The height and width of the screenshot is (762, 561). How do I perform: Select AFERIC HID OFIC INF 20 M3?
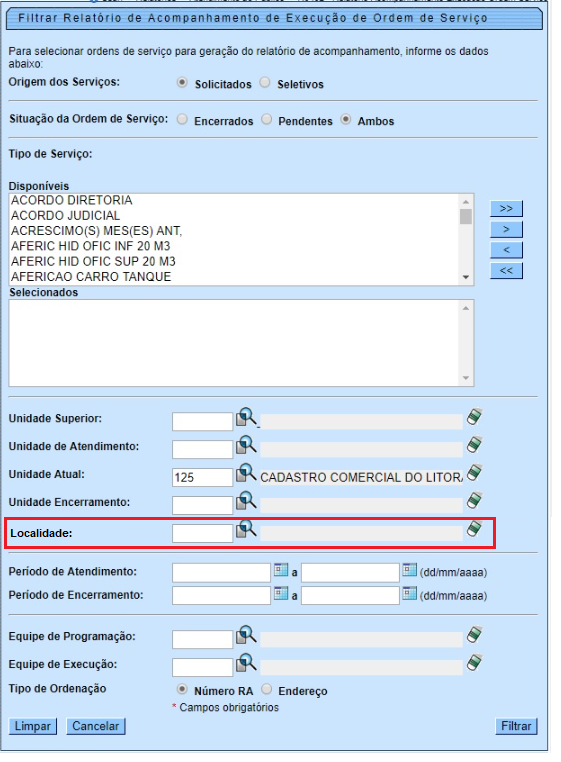tap(90, 246)
